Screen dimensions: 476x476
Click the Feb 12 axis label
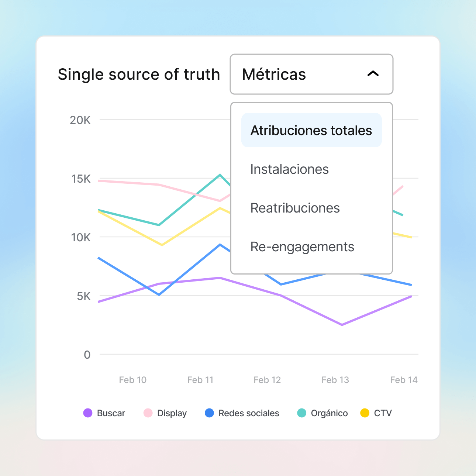267,380
